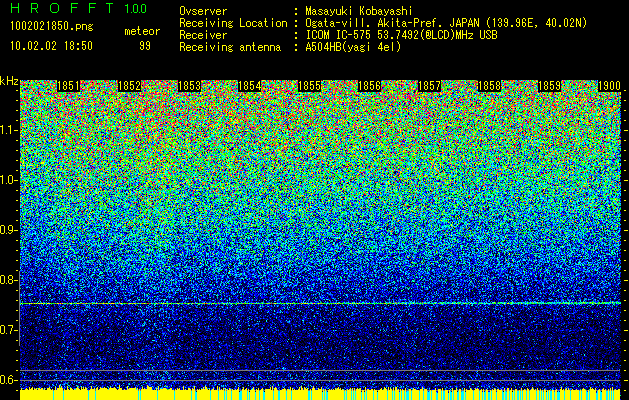Click the 1.0 kHz axis label
Image resolution: width=629 pixels, height=400 pixels.
pos(9,180)
